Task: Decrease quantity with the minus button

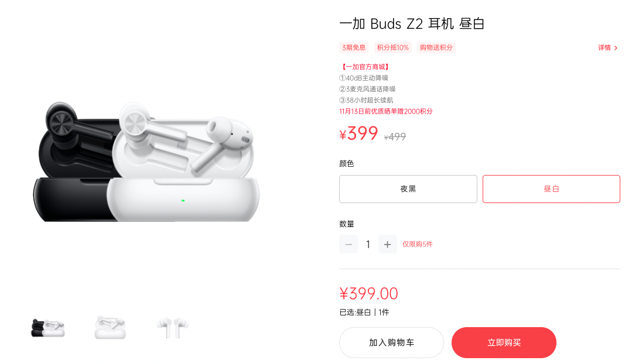Action: [349, 244]
